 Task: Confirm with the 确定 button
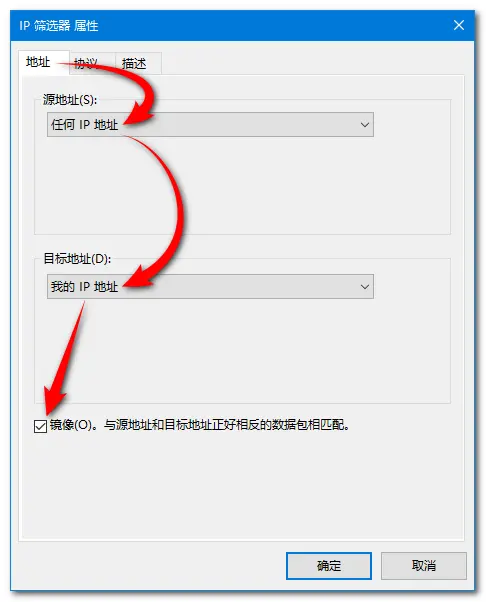(x=329, y=566)
